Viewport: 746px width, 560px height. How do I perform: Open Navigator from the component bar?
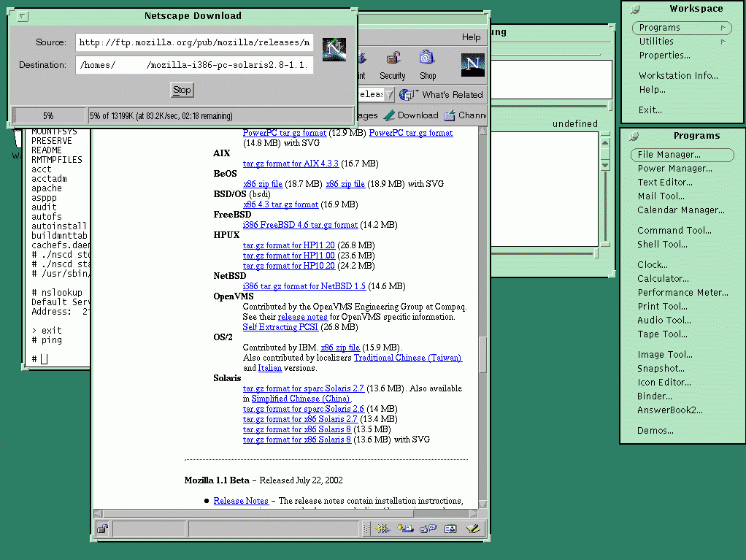[x=382, y=528]
